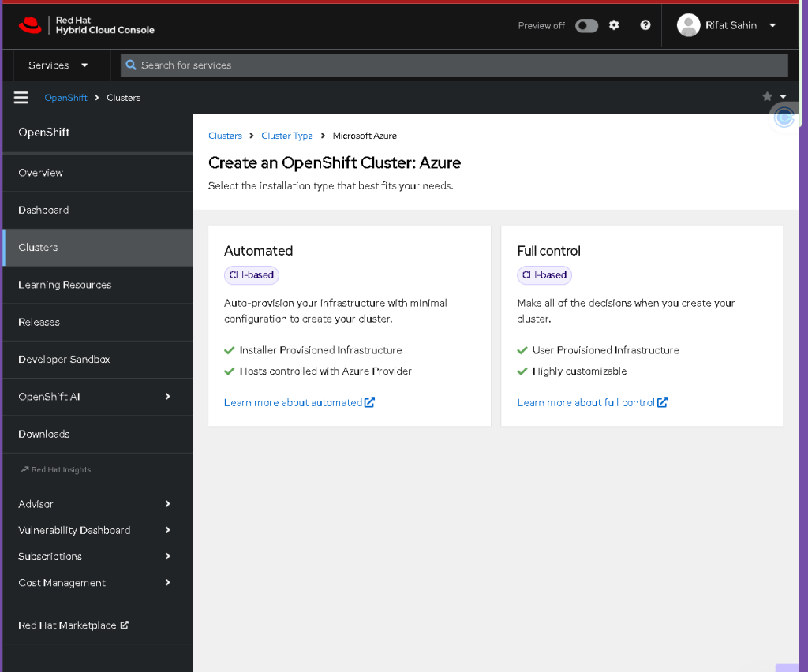Open Developer Sandbox in the sidebar

[97, 360]
